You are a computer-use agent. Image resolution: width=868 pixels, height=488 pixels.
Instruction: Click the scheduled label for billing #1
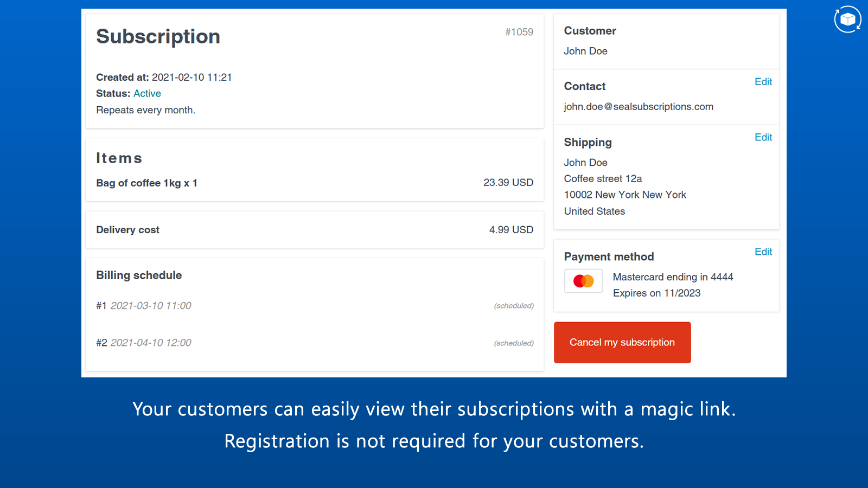tap(513, 306)
